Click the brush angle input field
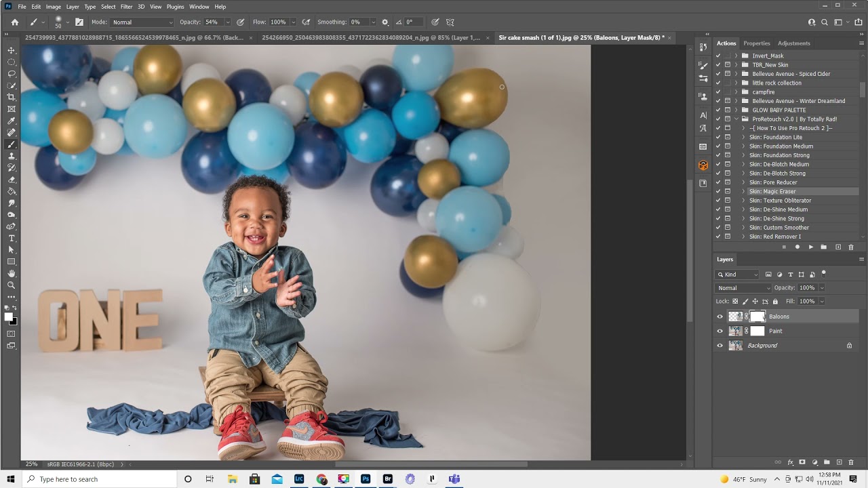Screen dimensions: 868x488 click(413, 22)
